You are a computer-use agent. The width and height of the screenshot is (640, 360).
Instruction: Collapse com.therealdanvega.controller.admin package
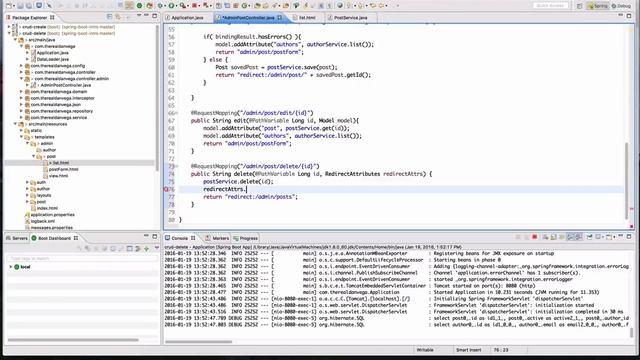(x=21, y=79)
